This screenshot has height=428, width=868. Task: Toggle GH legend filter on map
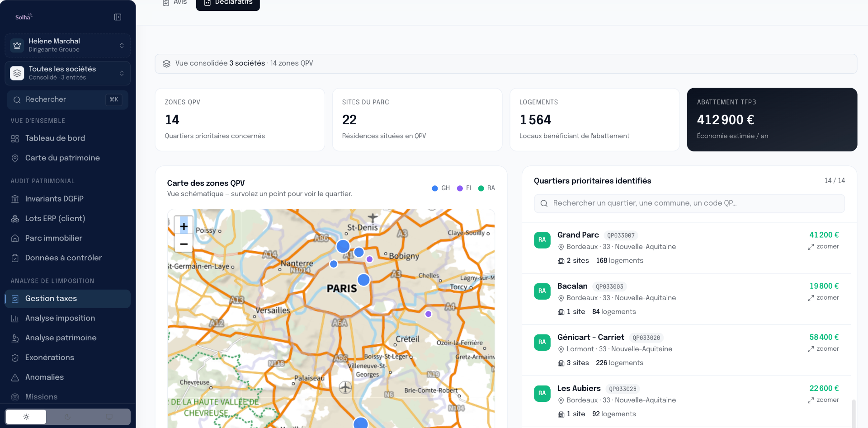click(441, 188)
